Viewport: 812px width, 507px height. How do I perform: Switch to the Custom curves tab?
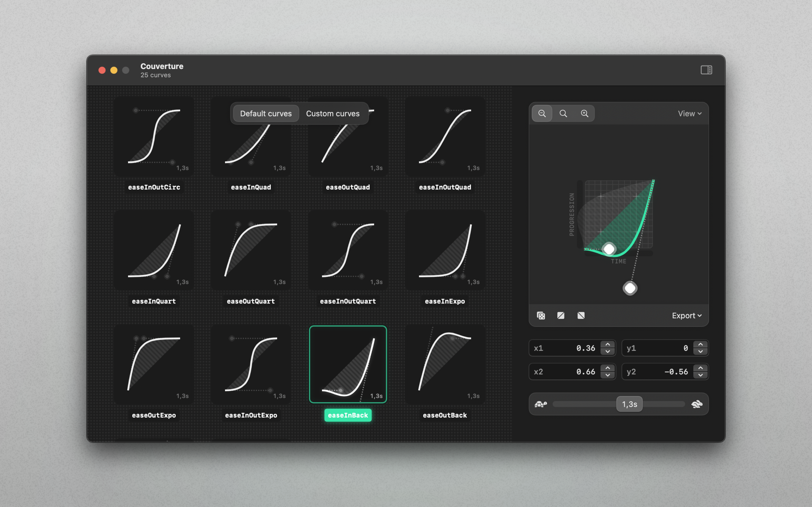(x=332, y=114)
